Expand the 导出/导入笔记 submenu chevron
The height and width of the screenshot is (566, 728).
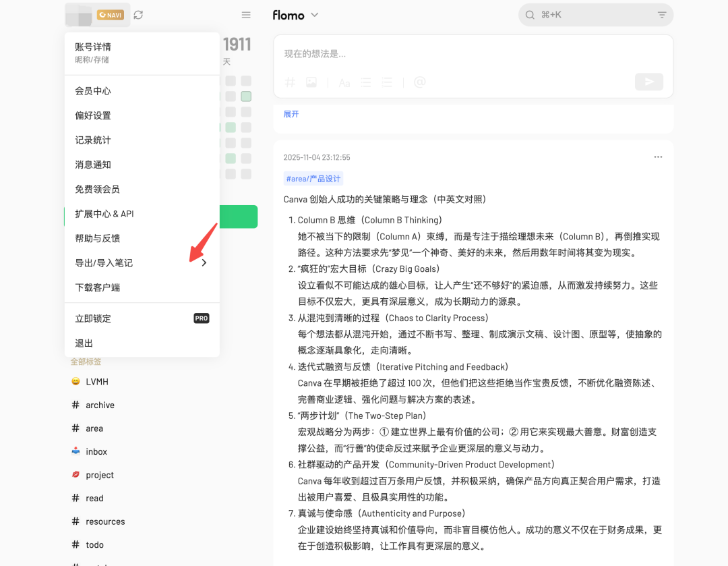[x=204, y=263]
